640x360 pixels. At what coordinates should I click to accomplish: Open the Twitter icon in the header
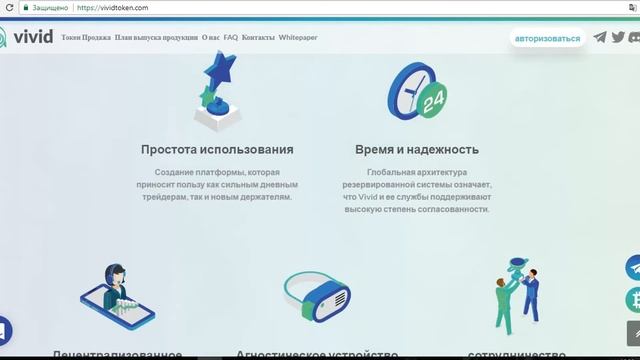(x=618, y=37)
